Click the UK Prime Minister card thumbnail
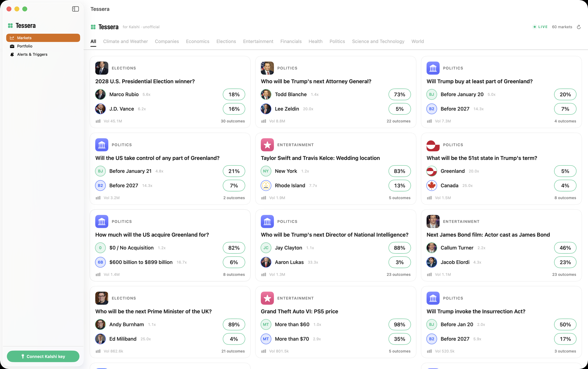The height and width of the screenshot is (369, 588). click(102, 298)
